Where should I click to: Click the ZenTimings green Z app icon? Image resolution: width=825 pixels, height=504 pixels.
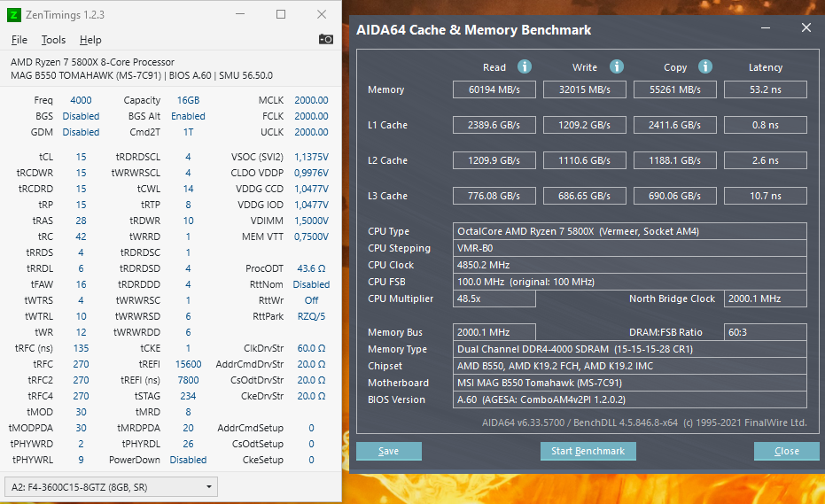coord(14,15)
